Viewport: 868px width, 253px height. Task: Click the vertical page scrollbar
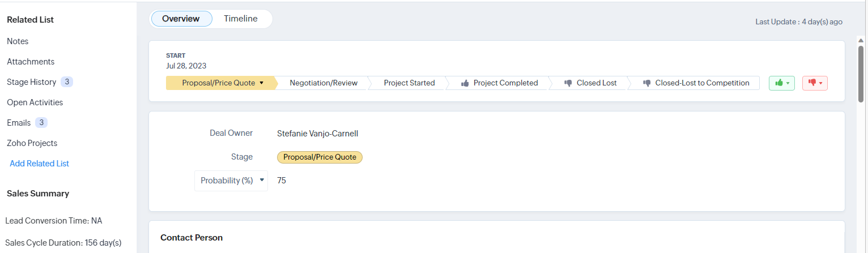coord(861,74)
